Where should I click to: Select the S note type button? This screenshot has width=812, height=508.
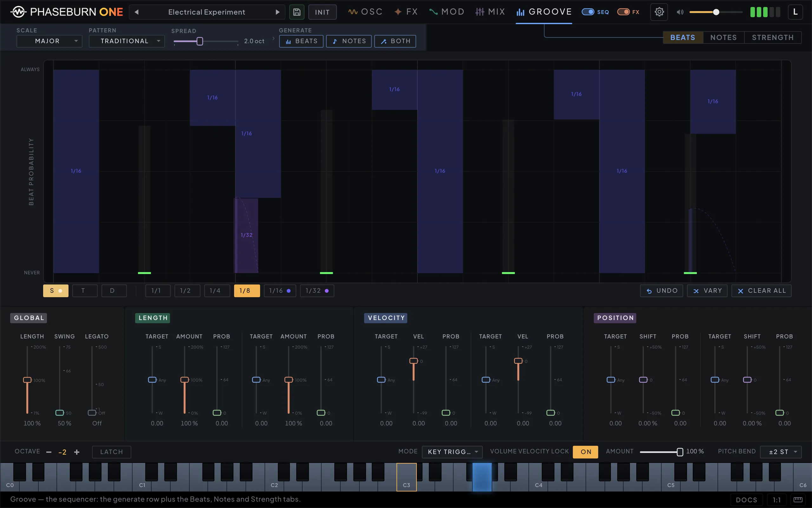tap(56, 291)
